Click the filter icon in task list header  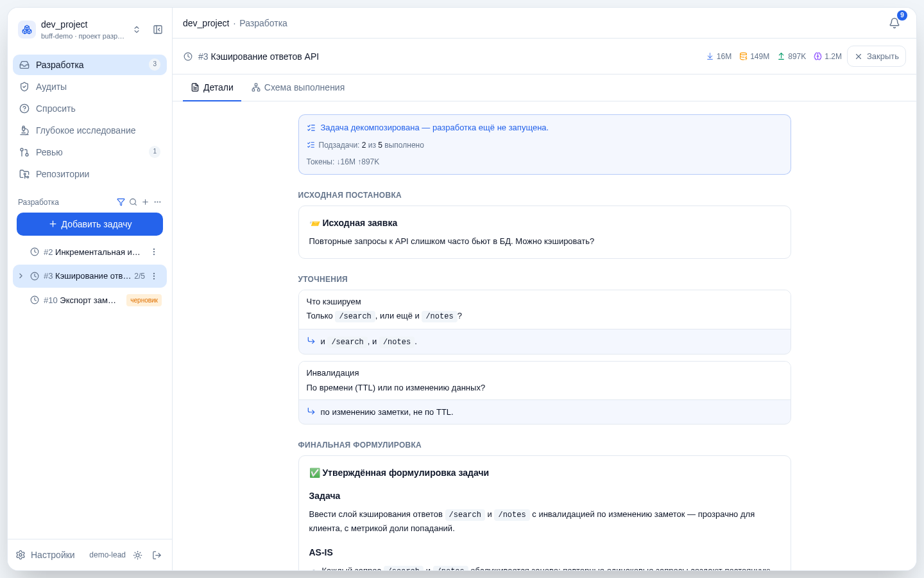121,202
